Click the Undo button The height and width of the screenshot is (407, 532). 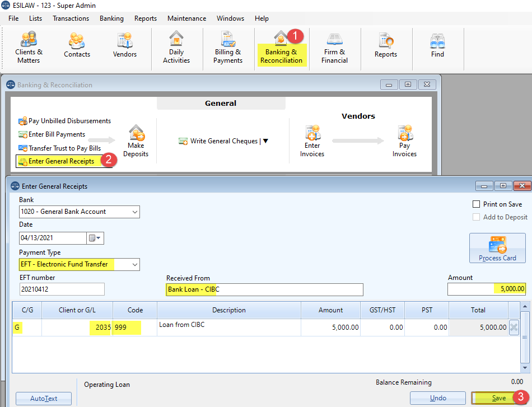point(438,398)
